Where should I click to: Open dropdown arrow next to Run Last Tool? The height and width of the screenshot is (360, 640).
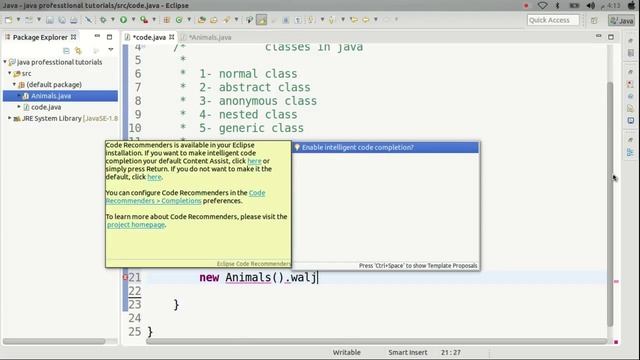click(x=154, y=20)
